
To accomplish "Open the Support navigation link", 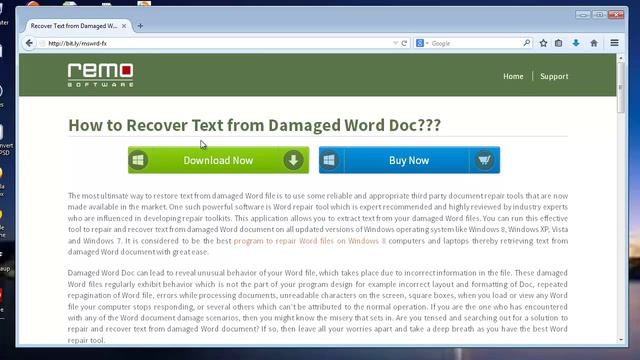I will point(554,76).
